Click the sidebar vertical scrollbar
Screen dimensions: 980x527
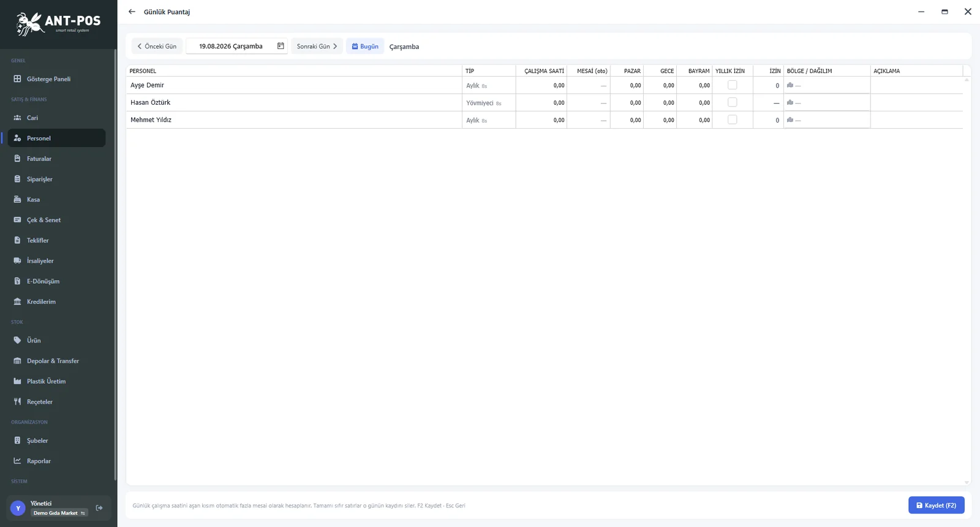(x=115, y=265)
